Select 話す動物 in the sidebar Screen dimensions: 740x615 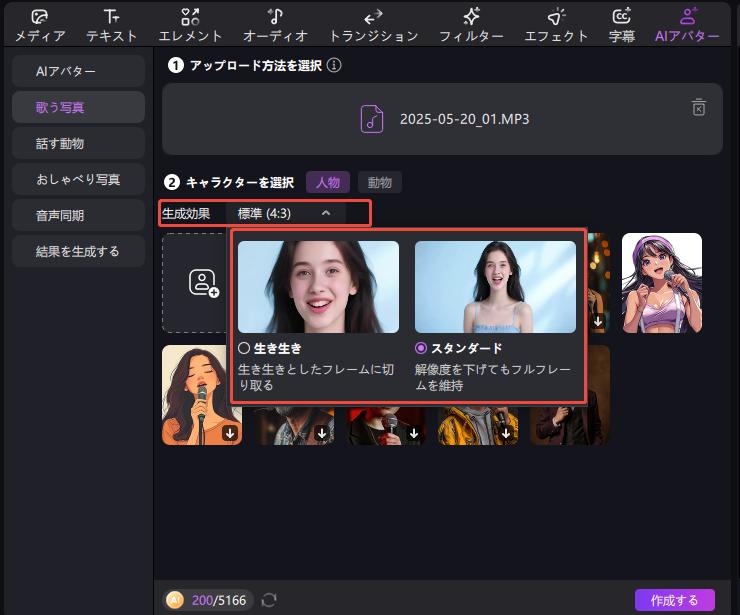pyautogui.click(x=78, y=143)
